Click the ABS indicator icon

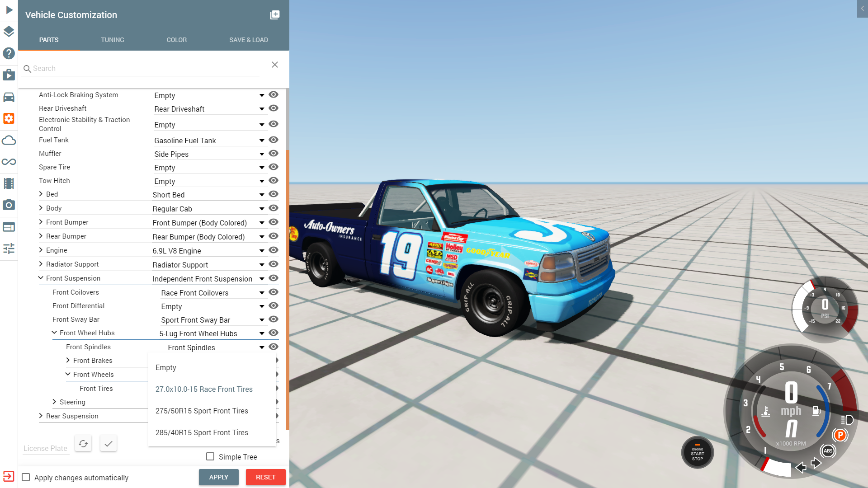(x=828, y=450)
